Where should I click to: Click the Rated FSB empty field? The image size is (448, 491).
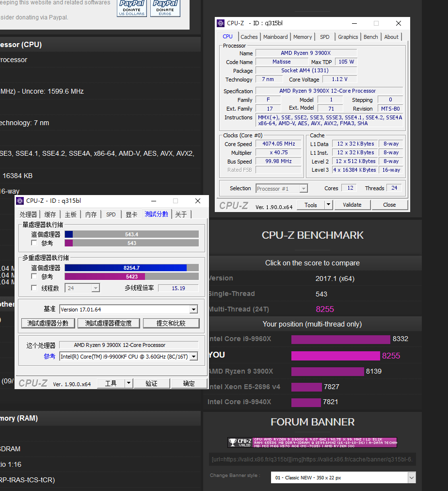click(x=278, y=170)
